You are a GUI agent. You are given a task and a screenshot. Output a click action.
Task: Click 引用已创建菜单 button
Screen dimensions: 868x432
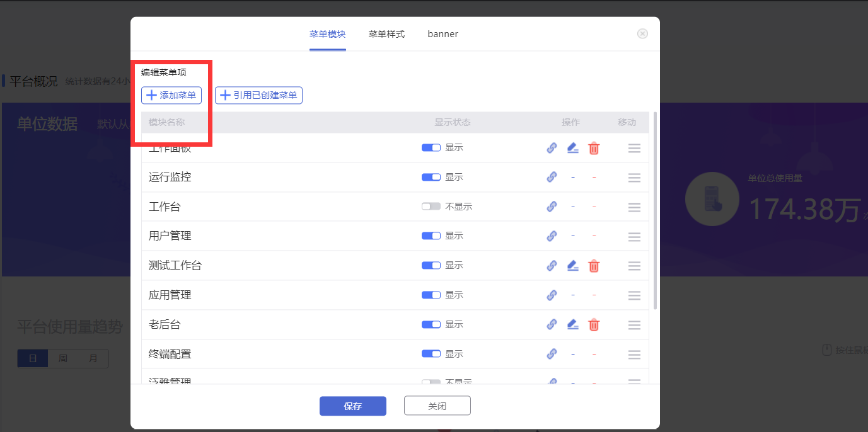259,95
